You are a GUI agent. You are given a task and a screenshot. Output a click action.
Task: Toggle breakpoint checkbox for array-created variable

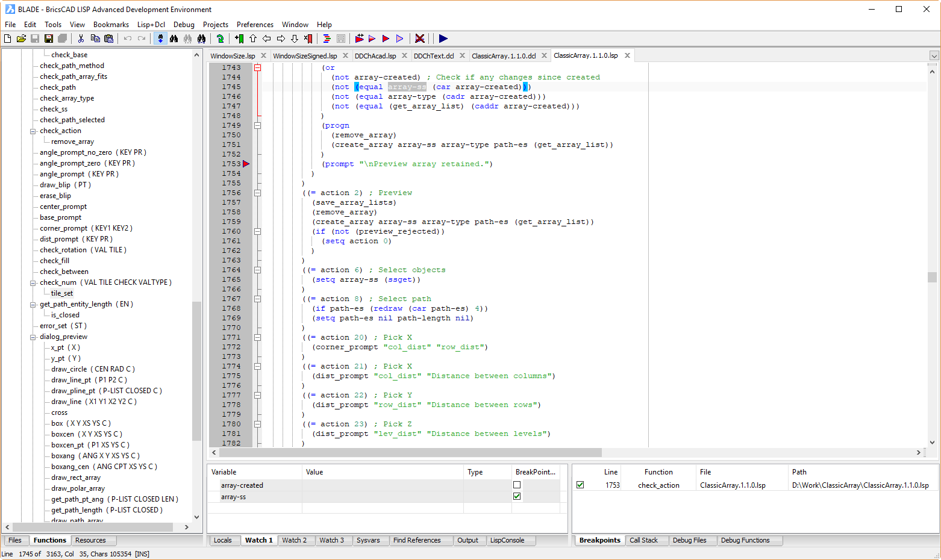(517, 485)
